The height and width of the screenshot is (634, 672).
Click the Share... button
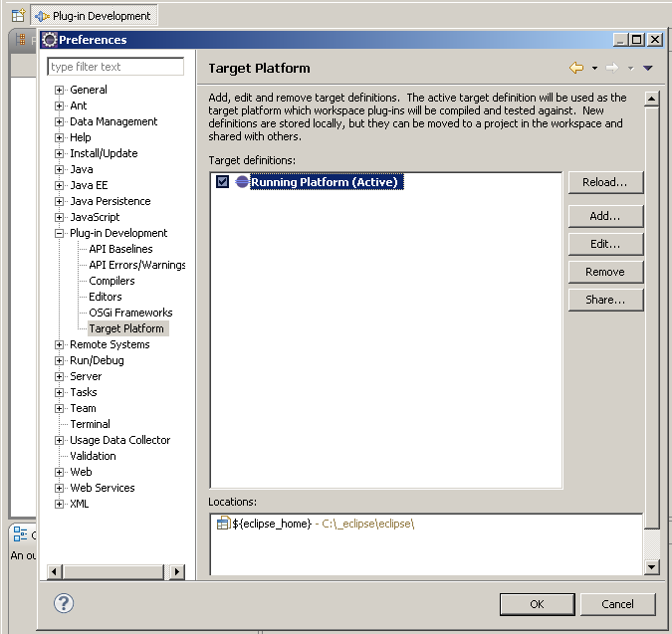605,300
